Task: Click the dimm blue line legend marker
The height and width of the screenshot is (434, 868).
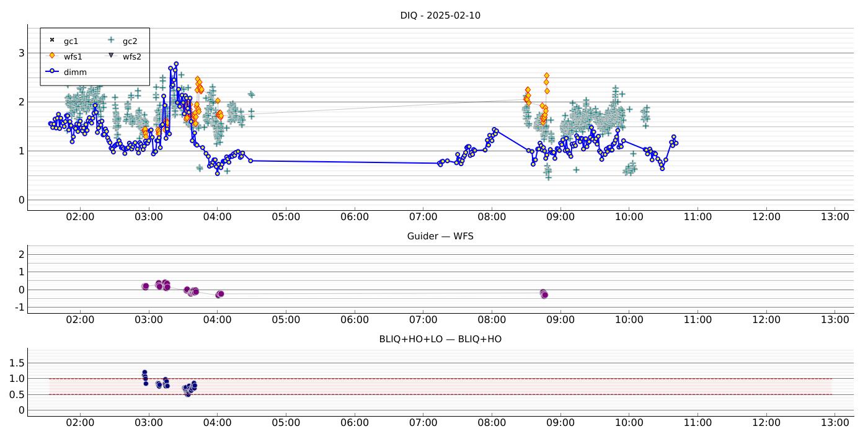Action: pos(52,71)
